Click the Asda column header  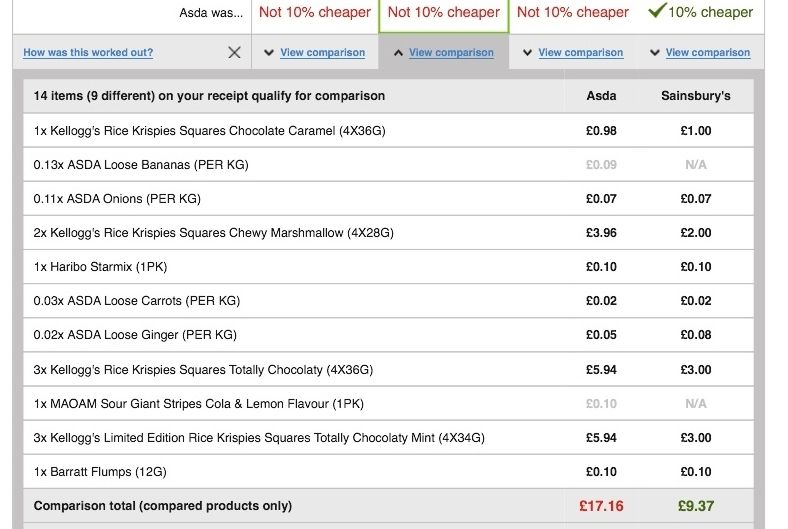point(601,96)
